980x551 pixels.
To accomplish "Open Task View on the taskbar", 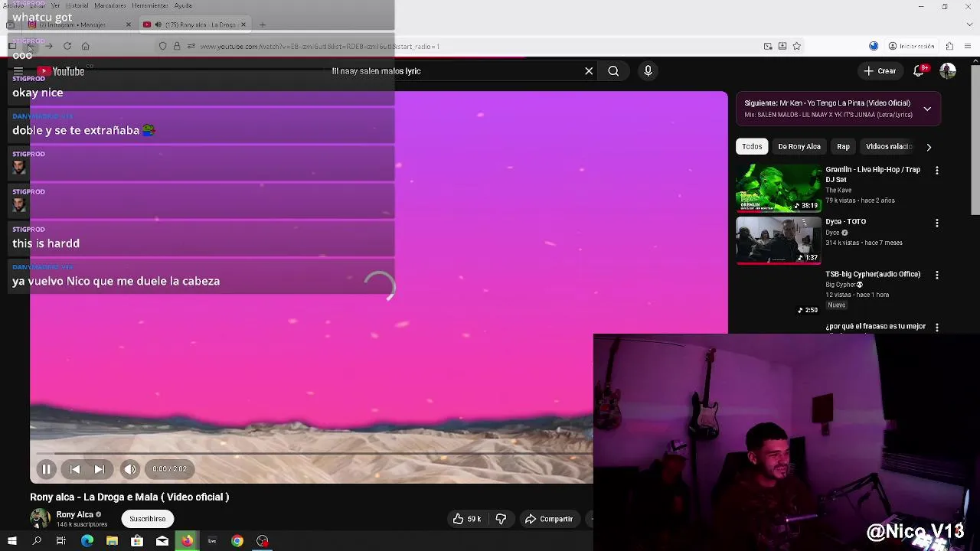I will pos(61,541).
